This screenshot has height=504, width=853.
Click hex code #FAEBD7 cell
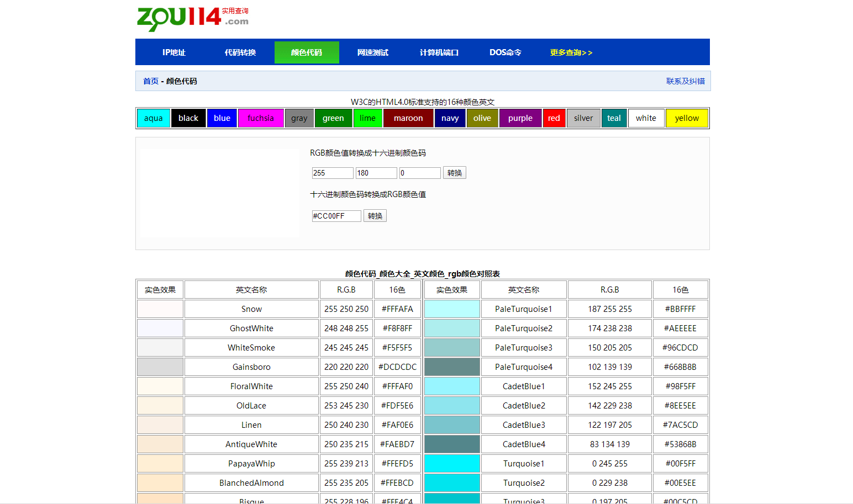(x=397, y=444)
